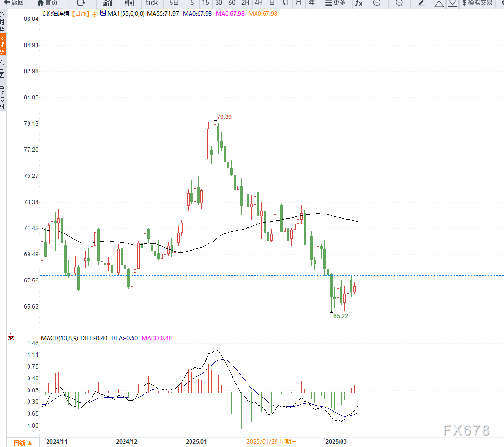
Task: Expand the MA1 indicator icon in legend
Action: (x=103, y=13)
